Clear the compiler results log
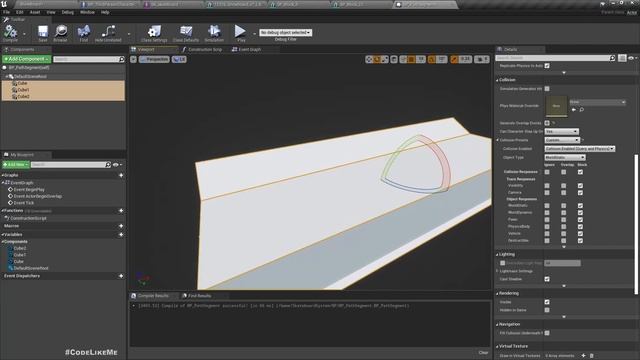Screen dimensions: 640x360 click(x=483, y=353)
